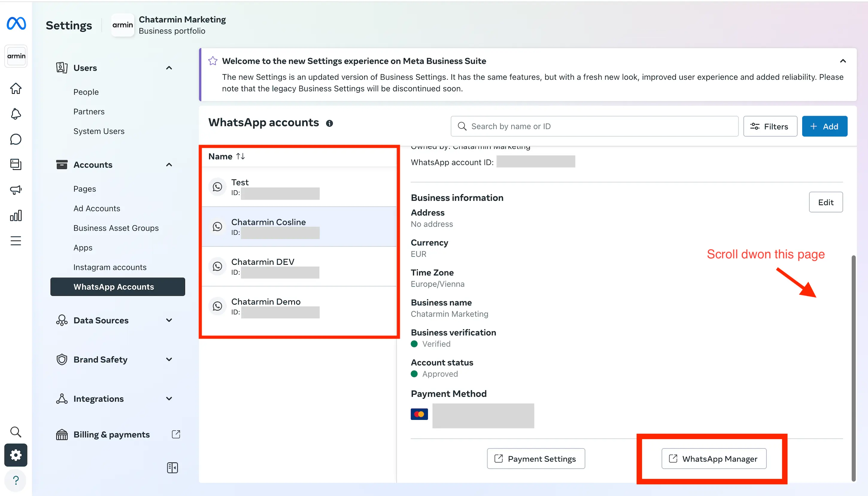868x496 pixels.
Task: Collapse the Accounts section chevron
Action: pos(169,165)
